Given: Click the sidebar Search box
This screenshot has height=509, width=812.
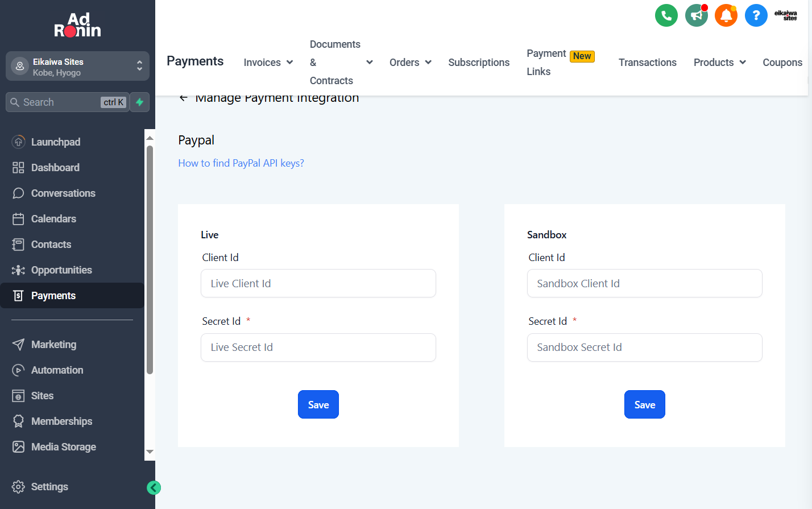Looking at the screenshot, I should click(x=67, y=102).
